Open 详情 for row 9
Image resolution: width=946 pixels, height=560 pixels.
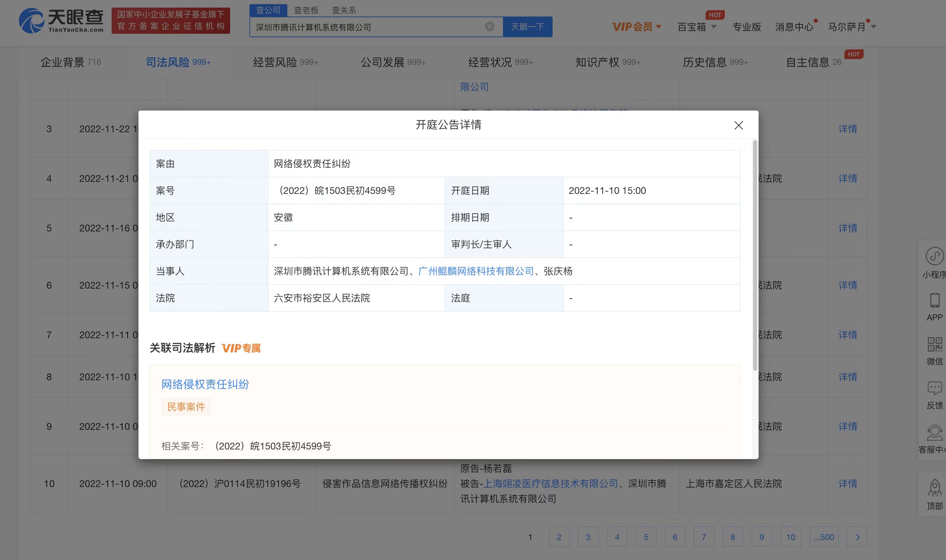pos(847,426)
